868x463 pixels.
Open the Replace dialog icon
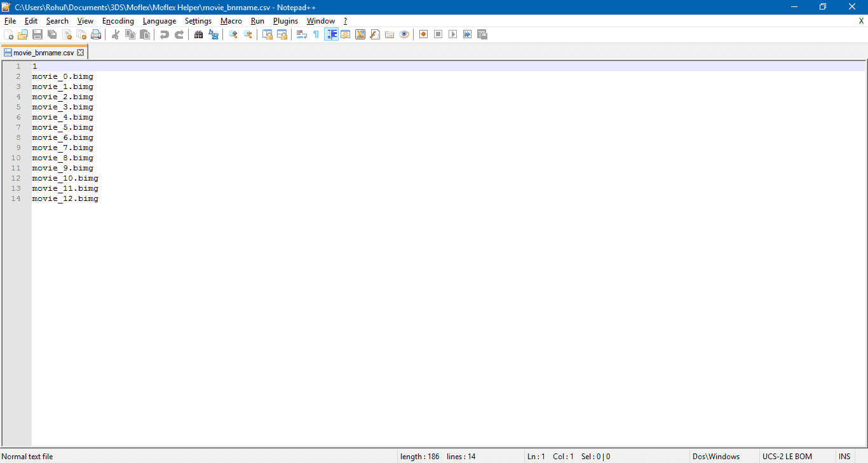[x=214, y=34]
